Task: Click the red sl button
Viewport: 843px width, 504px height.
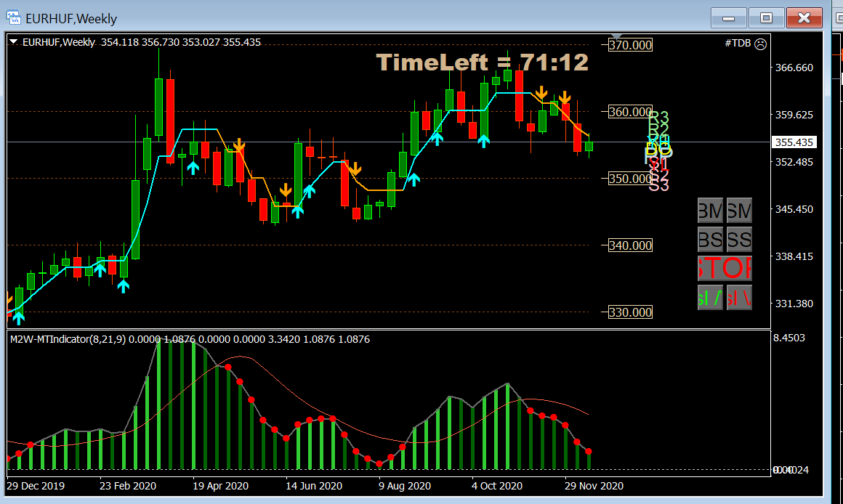Action: (x=739, y=296)
